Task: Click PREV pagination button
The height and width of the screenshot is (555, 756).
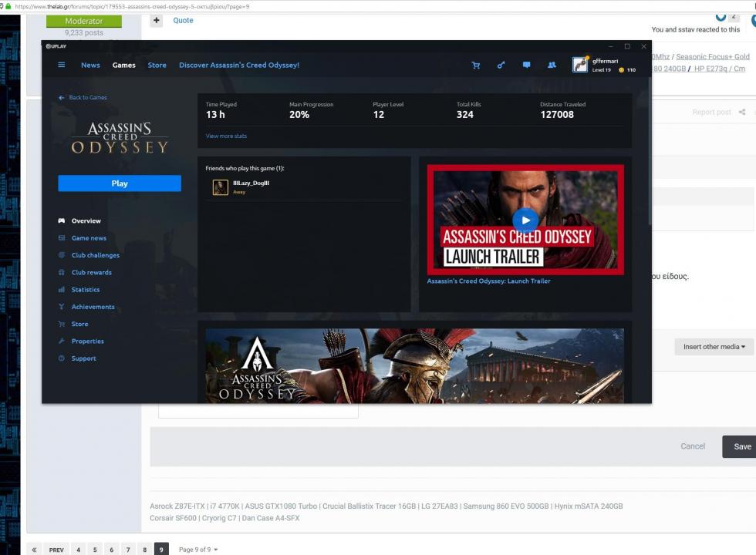Action: click(56, 549)
